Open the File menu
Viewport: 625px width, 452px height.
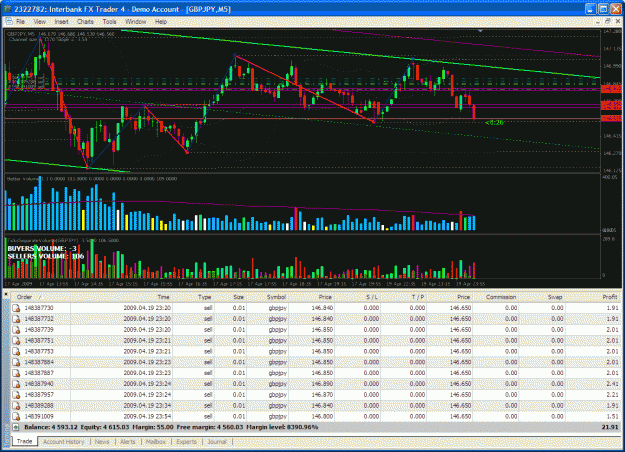(20, 22)
